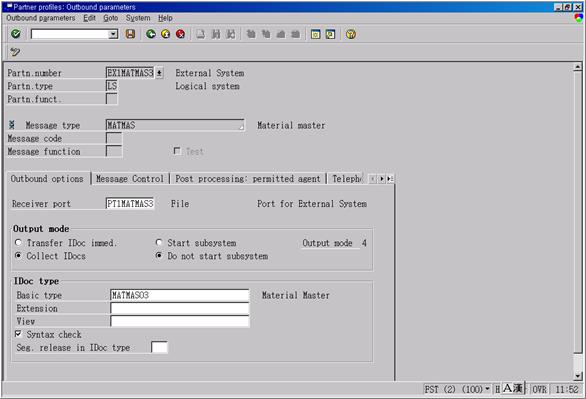Screen dimensions: 586x399
Task: Click the vertical scrollbar down arrow
Action: point(578,376)
